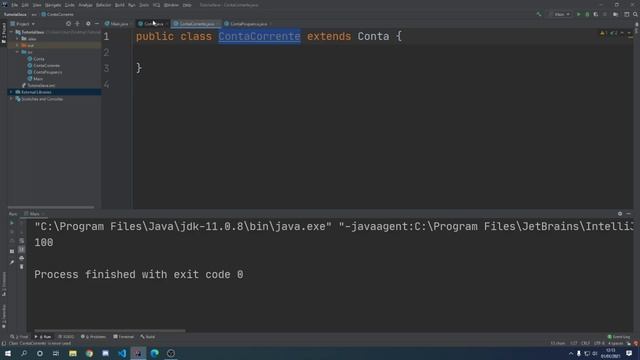The height and width of the screenshot is (360, 640).
Task: Select ContaCorrente class in project tree
Action: click(x=44, y=65)
